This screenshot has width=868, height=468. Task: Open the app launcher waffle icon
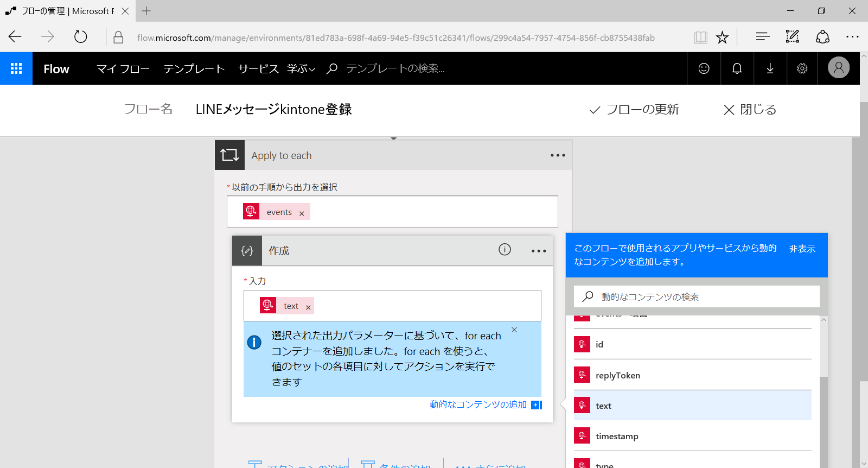16,68
